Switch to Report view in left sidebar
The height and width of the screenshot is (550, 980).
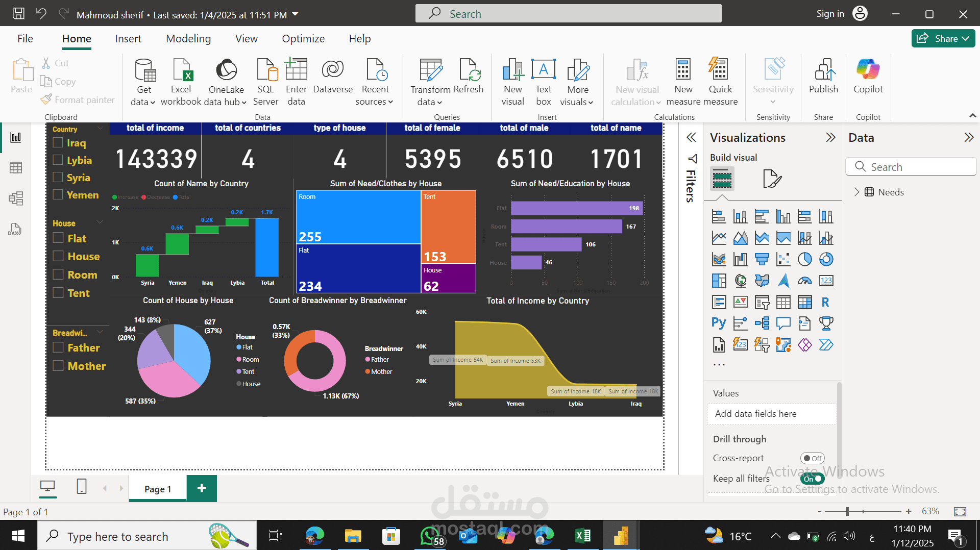pyautogui.click(x=16, y=137)
